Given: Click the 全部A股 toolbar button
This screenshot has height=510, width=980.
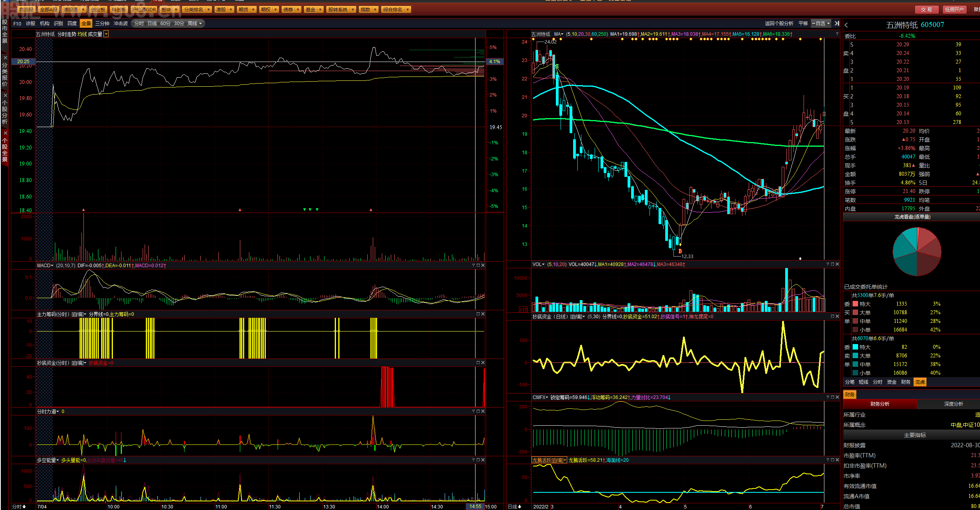Looking at the screenshot, I should click(49, 9).
